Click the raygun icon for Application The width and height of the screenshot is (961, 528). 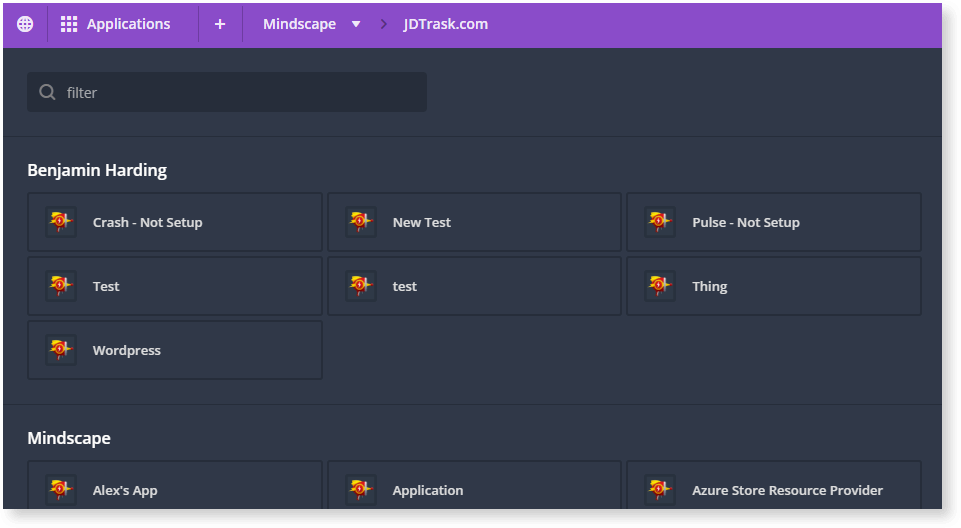point(360,490)
